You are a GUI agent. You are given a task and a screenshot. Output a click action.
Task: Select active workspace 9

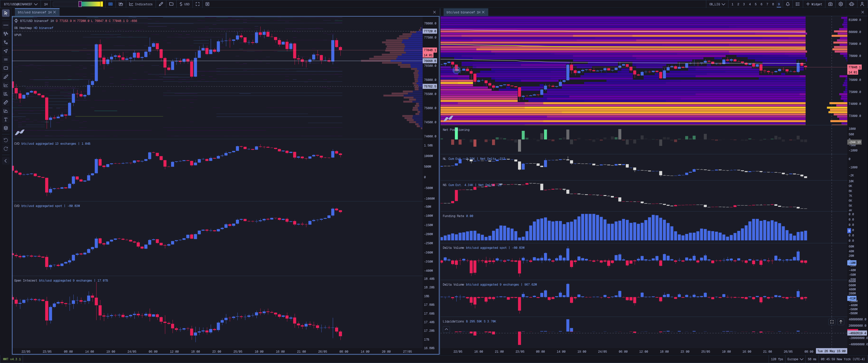(779, 4)
